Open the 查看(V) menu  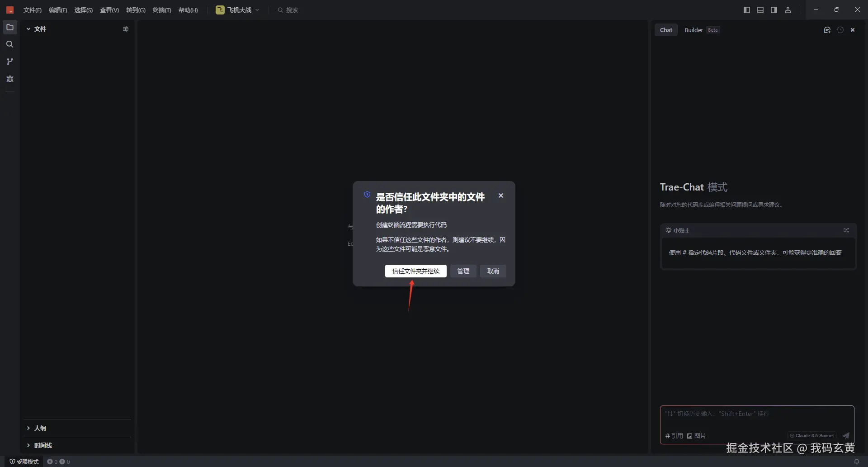109,10
